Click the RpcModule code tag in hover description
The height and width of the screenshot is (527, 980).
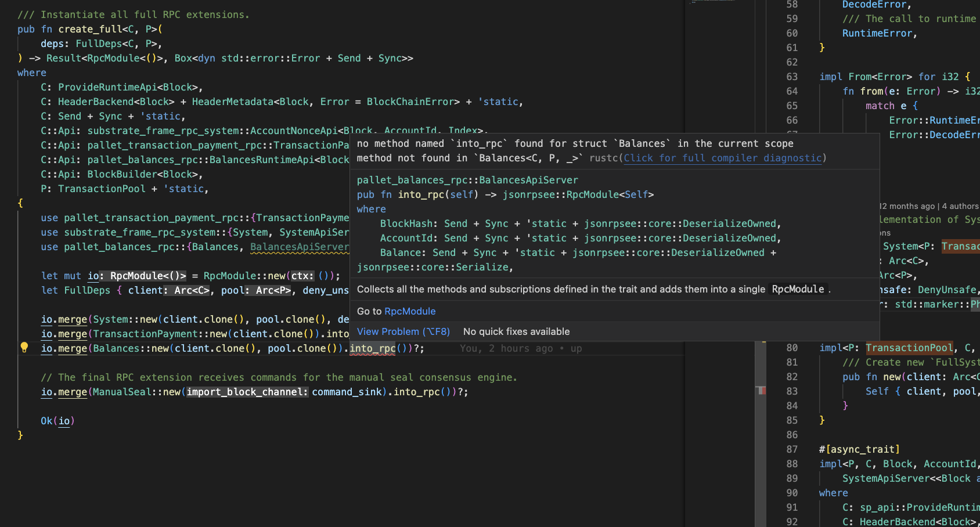point(798,289)
